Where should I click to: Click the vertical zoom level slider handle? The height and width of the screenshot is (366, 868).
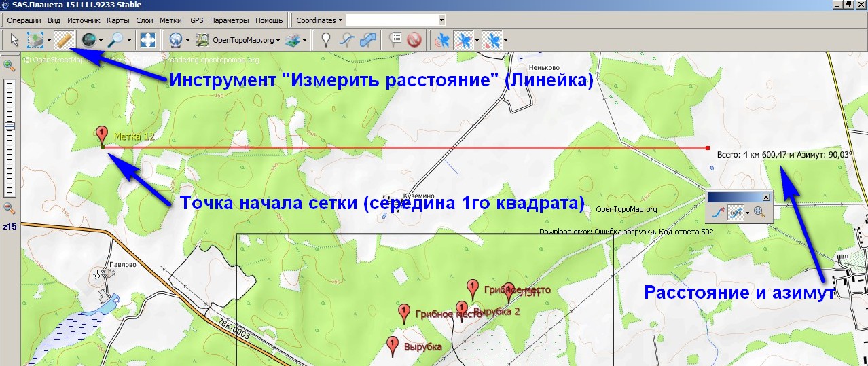pyautogui.click(x=10, y=126)
